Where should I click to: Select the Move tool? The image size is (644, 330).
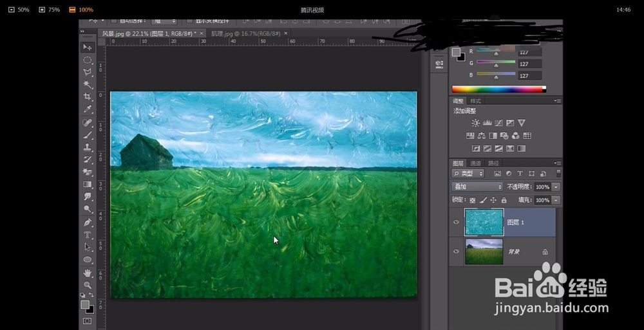click(88, 47)
